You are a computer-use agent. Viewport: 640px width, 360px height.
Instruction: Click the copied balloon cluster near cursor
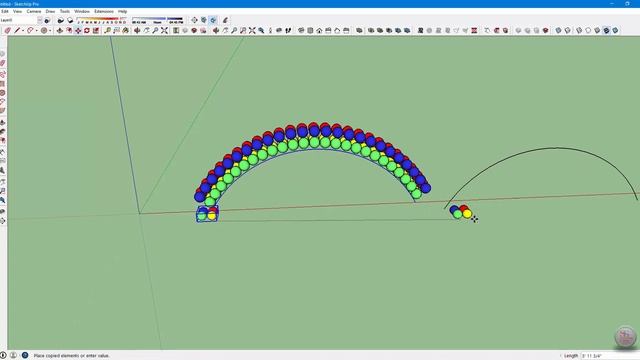pos(460,212)
